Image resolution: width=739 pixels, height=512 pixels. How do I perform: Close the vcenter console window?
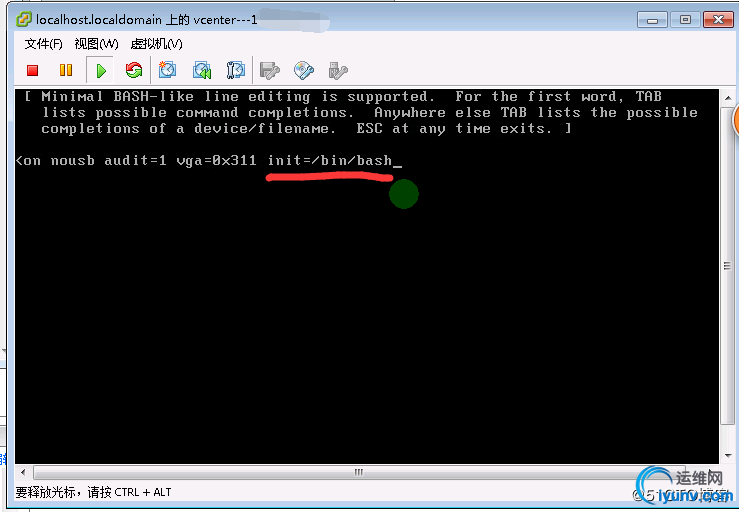tap(718, 20)
